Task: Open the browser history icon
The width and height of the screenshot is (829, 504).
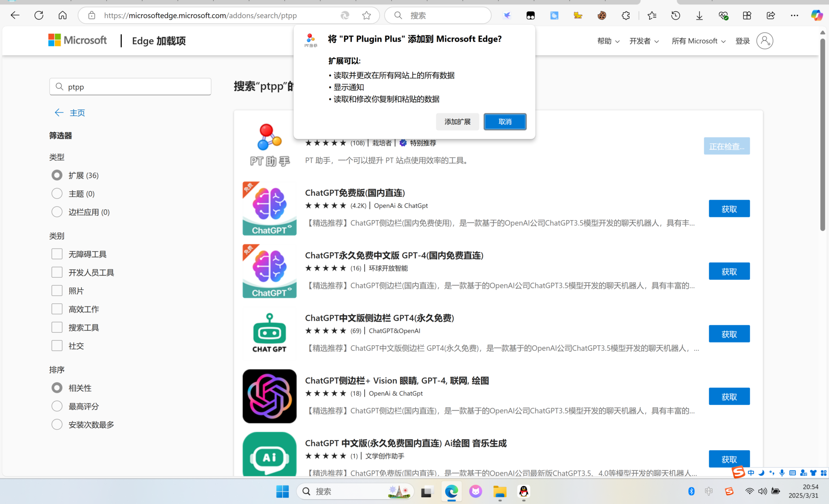Action: coord(675,15)
